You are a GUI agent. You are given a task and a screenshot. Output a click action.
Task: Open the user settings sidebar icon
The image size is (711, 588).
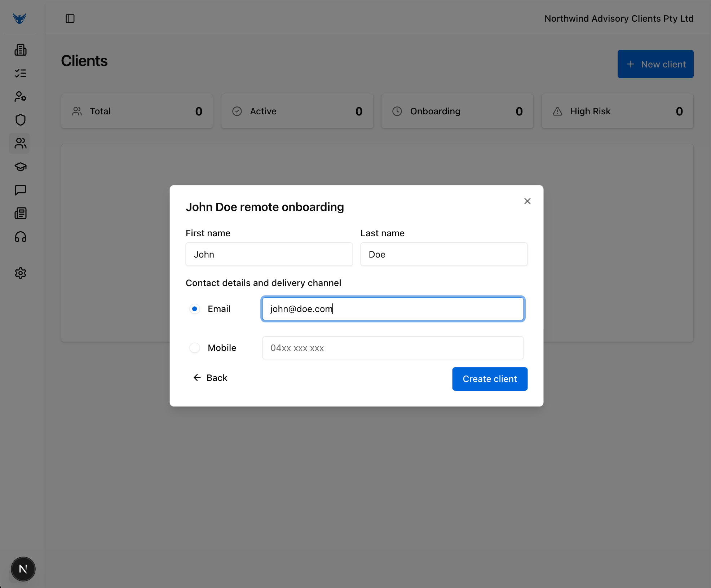pyautogui.click(x=21, y=96)
